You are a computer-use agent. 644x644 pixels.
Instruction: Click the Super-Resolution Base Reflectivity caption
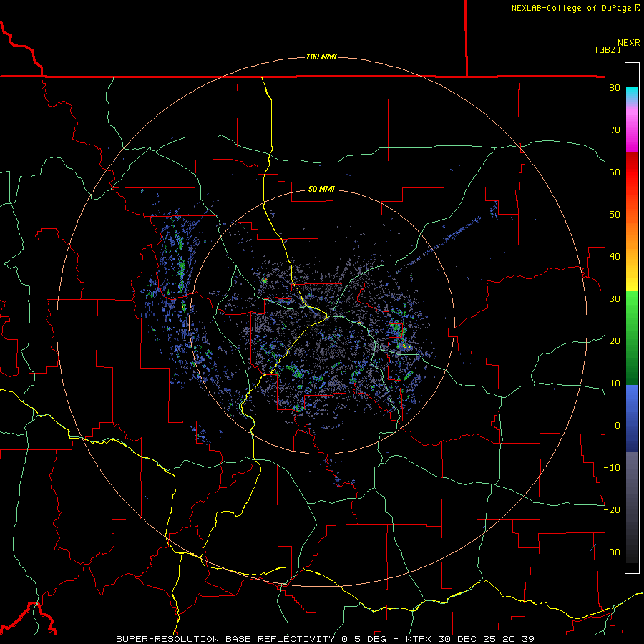(x=326, y=639)
